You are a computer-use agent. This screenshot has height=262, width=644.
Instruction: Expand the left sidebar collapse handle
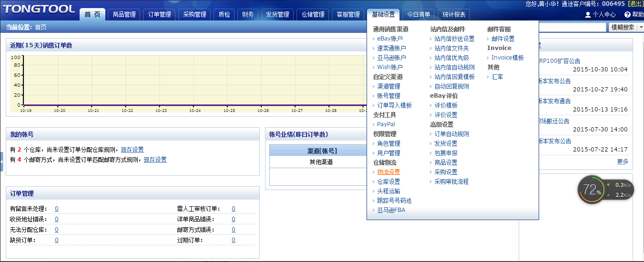pyautogui.click(x=2, y=162)
